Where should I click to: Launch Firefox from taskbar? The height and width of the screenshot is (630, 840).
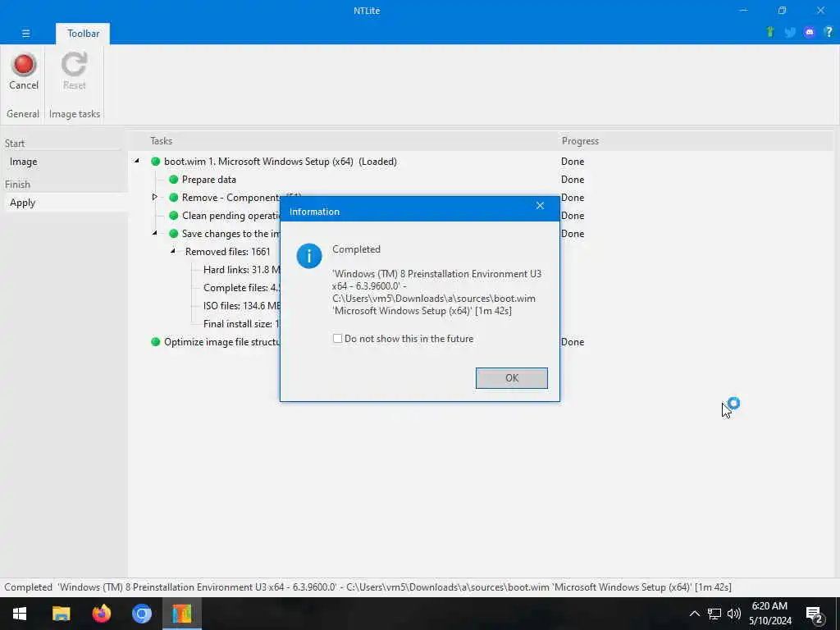[x=101, y=614]
